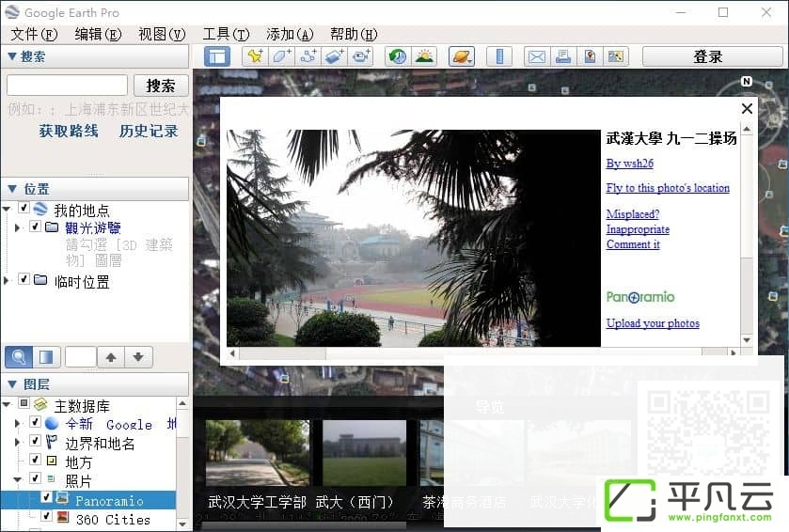Click the search input field
Viewport: 789px width, 532px height.
67,85
